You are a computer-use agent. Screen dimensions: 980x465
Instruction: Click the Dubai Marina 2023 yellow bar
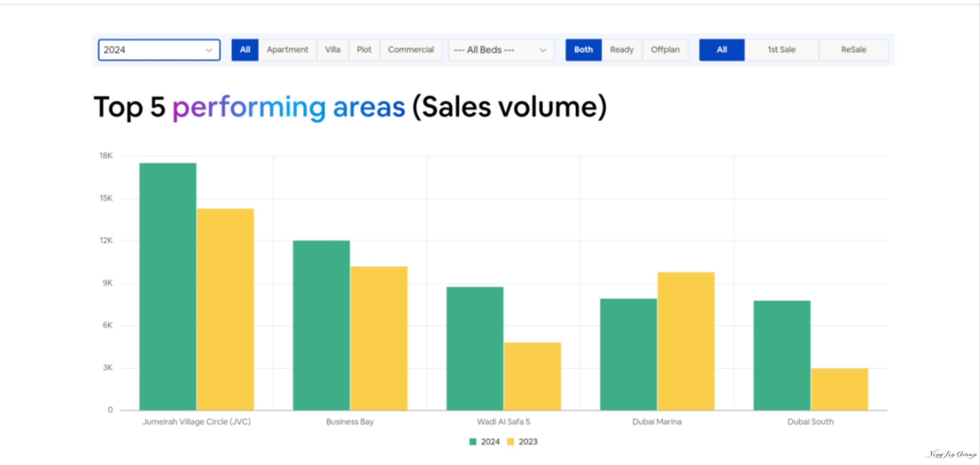click(686, 341)
